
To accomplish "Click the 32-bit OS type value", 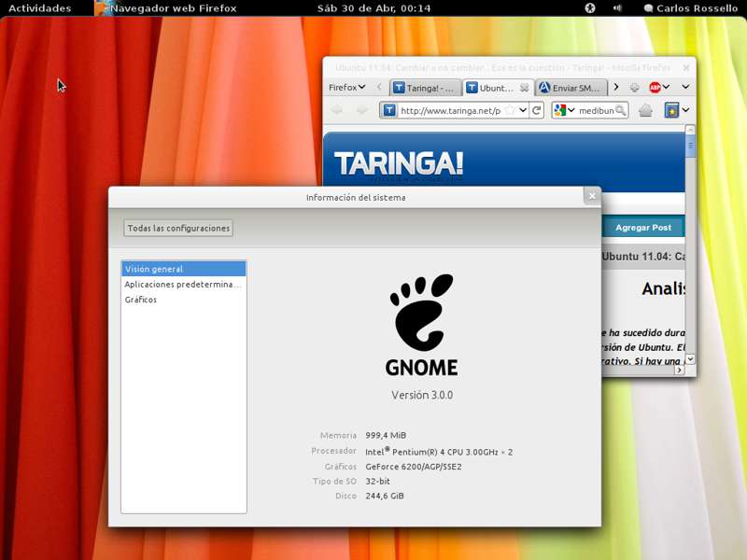I will tap(378, 481).
